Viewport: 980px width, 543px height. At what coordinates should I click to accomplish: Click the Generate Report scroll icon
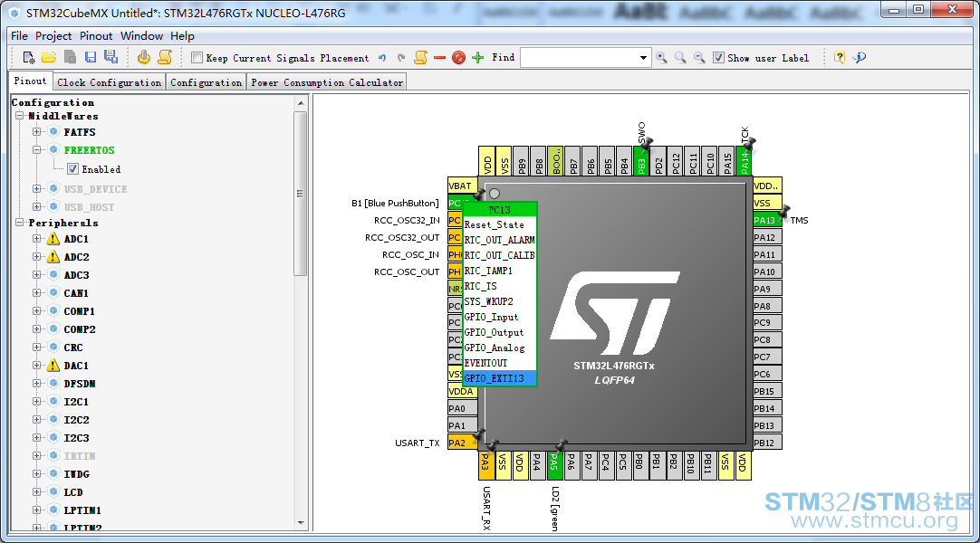(164, 57)
